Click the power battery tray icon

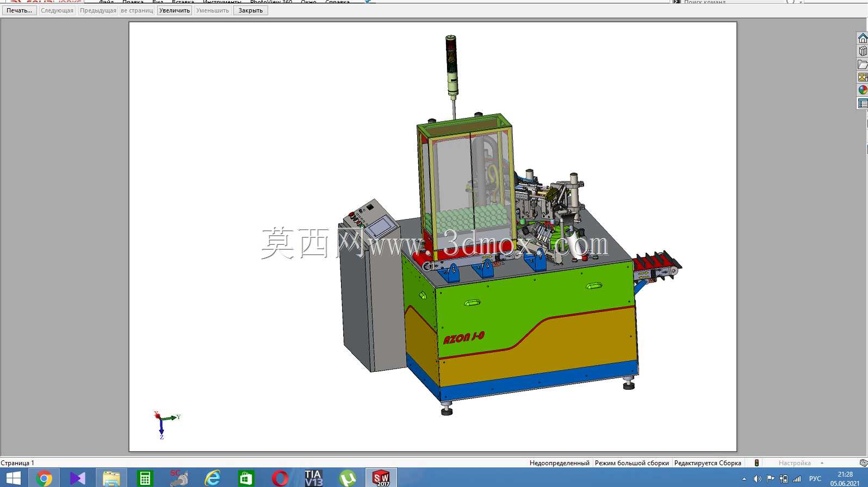coord(784,479)
